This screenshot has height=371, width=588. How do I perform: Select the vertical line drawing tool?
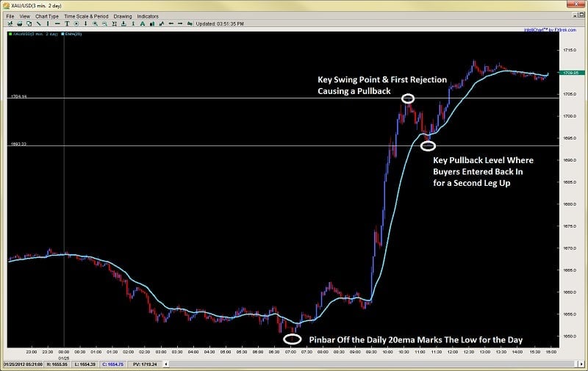(x=48, y=24)
